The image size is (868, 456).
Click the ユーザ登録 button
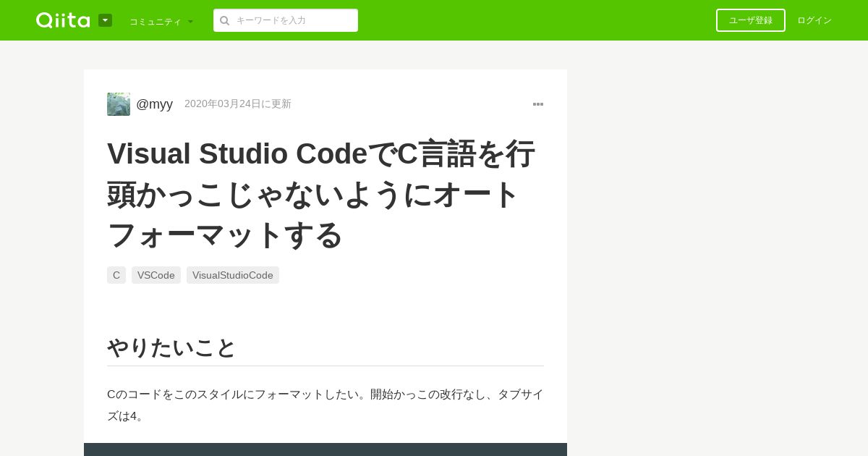(x=751, y=20)
